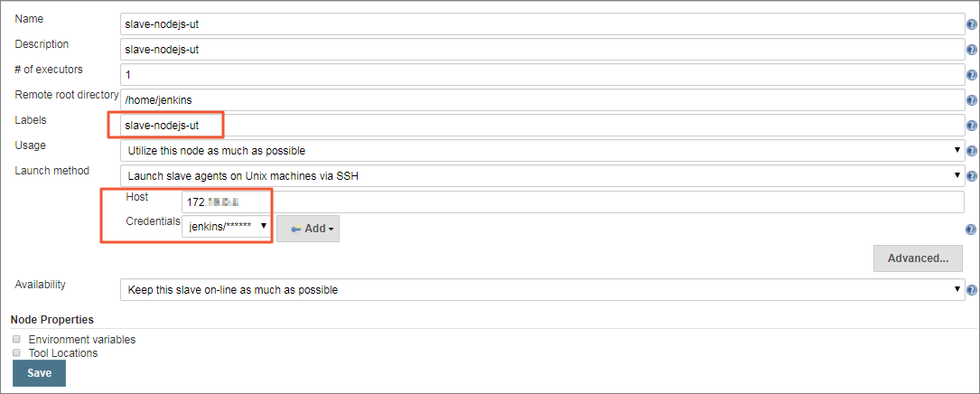Open the Usage dropdown
The width and height of the screenshot is (980, 394).
[542, 151]
